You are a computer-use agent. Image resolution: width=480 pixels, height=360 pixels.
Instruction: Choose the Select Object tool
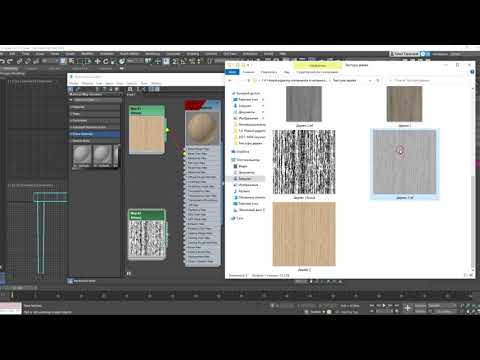(x=63, y=61)
